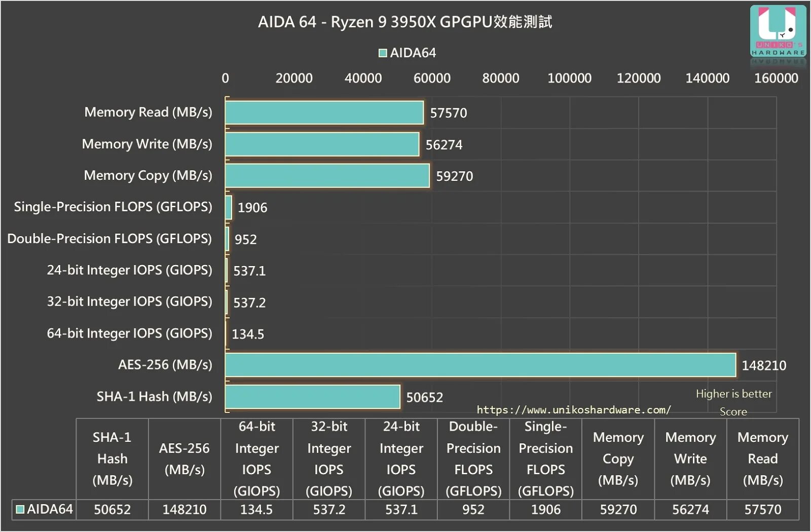Click the 24-bit Integer IOPS axis label

[130, 270]
